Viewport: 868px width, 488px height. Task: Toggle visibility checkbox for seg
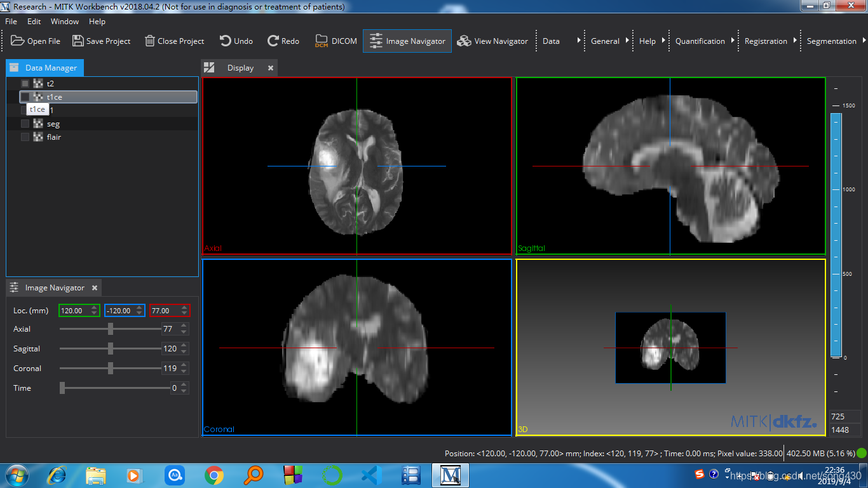click(x=25, y=123)
